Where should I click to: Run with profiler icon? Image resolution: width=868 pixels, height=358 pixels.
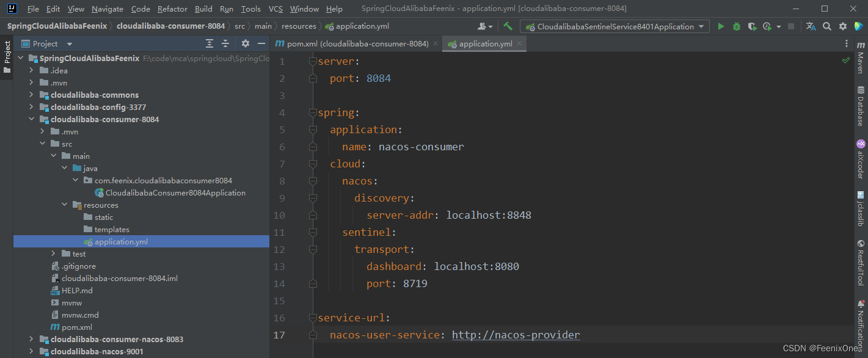(767, 26)
